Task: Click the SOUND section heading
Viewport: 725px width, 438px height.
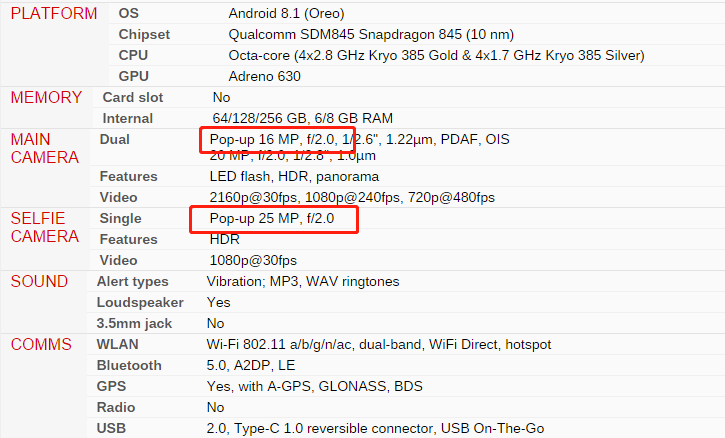Action: pyautogui.click(x=40, y=281)
